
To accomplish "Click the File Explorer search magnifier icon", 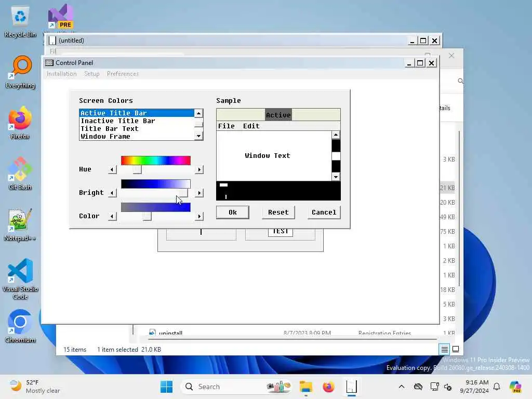I will pos(460,81).
